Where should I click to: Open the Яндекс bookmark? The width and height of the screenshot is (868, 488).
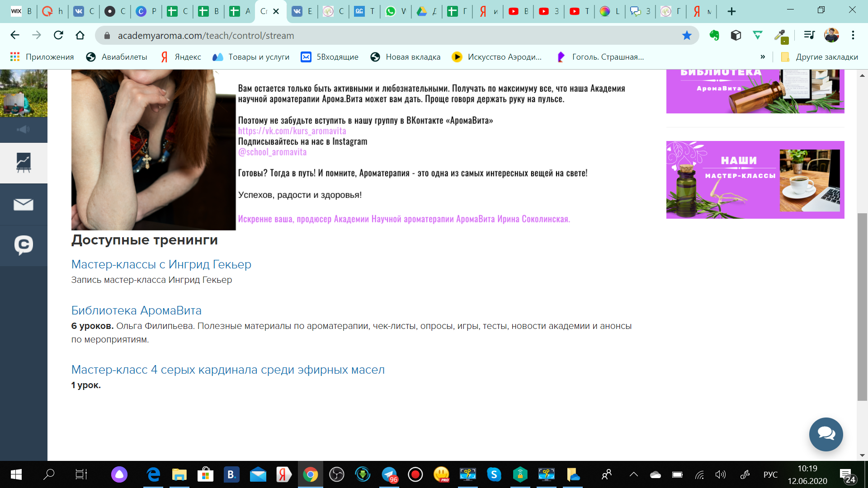(181, 57)
